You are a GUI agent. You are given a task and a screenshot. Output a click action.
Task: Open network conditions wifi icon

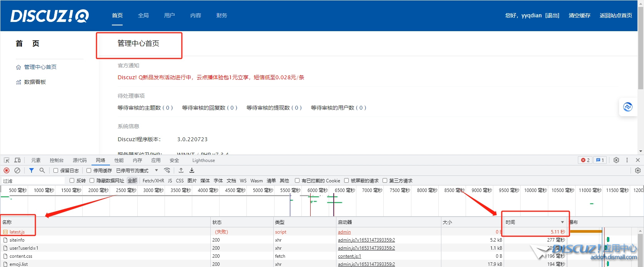click(167, 170)
